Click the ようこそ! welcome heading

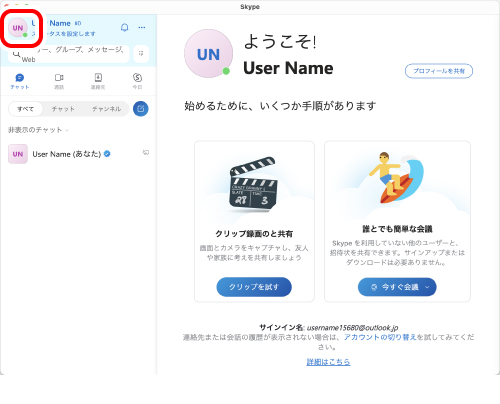click(x=280, y=42)
